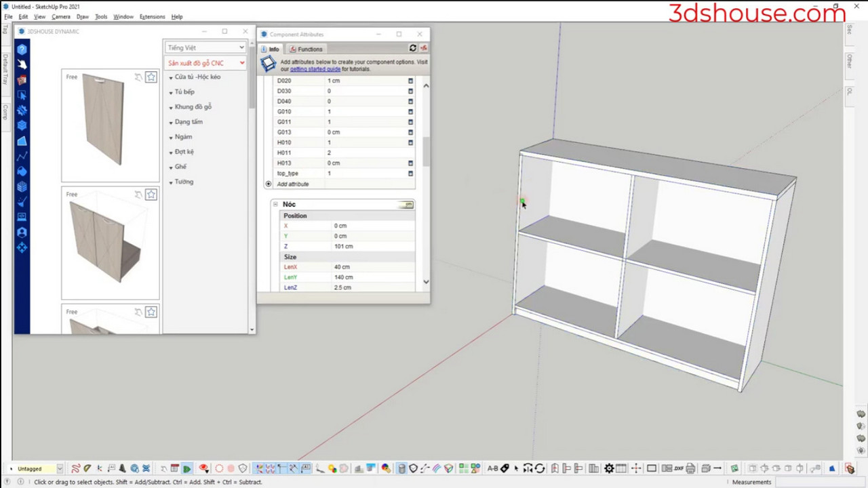
Task: Click the DXF export icon in the bottom toolbar
Action: point(678,468)
